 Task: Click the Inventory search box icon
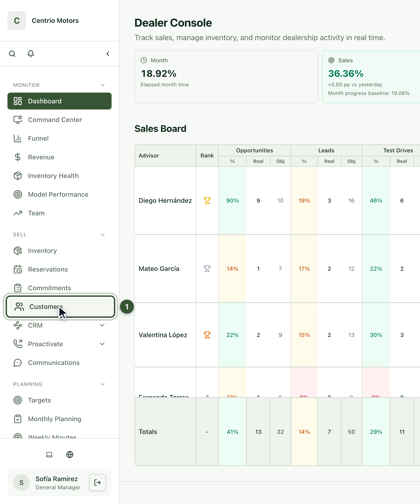tap(18, 251)
